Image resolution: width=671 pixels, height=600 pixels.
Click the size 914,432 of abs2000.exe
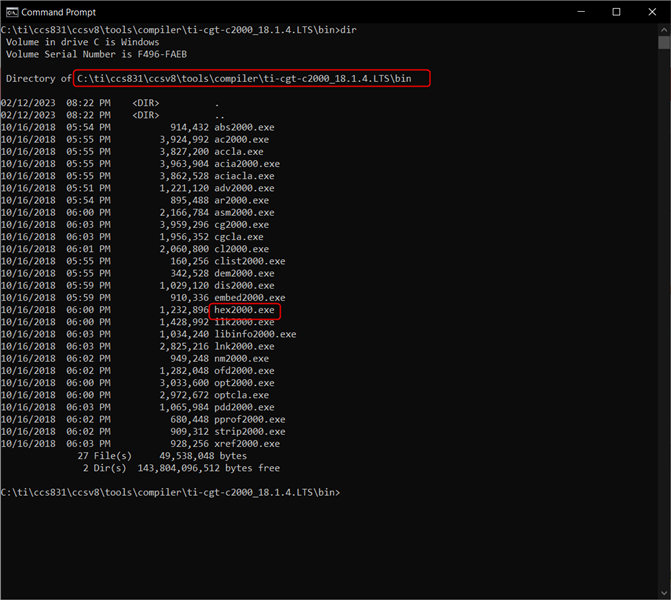point(190,128)
